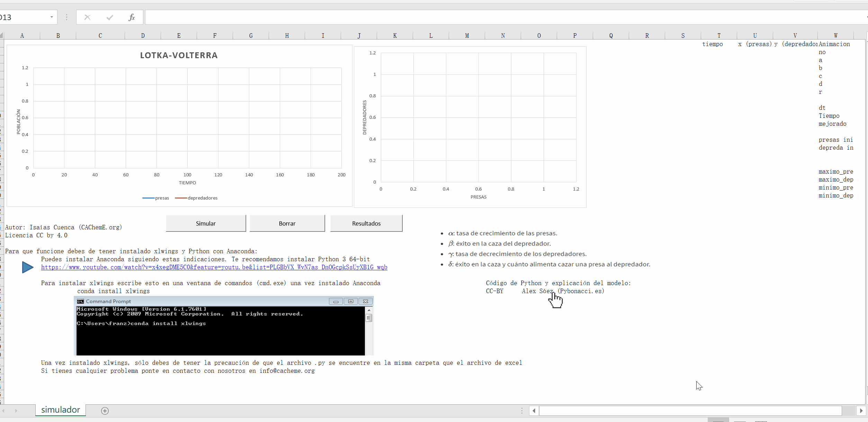Select the info@cacheme.org contact line

(178, 371)
